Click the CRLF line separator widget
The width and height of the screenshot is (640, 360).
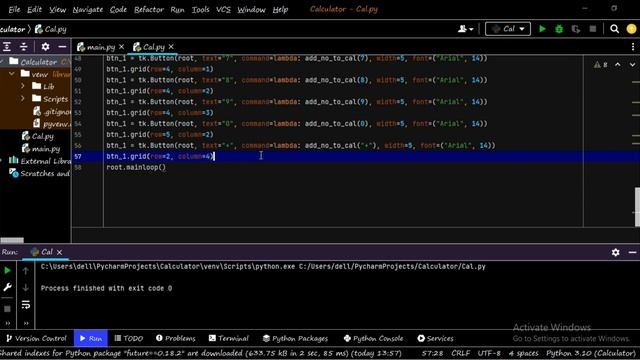pyautogui.click(x=461, y=353)
